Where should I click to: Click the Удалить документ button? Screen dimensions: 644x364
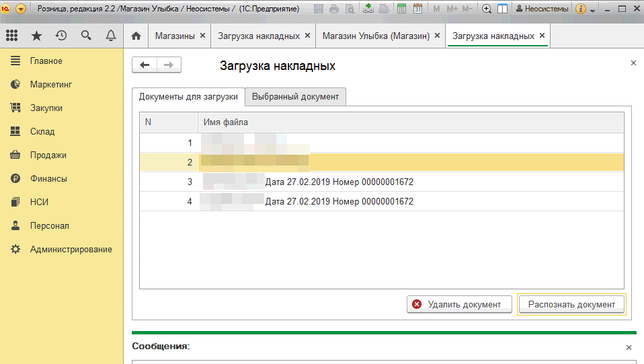click(x=459, y=304)
